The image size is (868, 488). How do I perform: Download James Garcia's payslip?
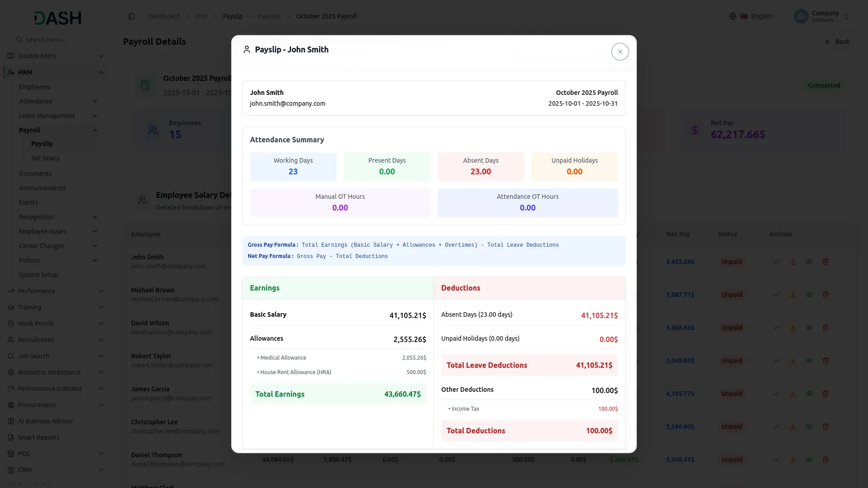(x=793, y=394)
